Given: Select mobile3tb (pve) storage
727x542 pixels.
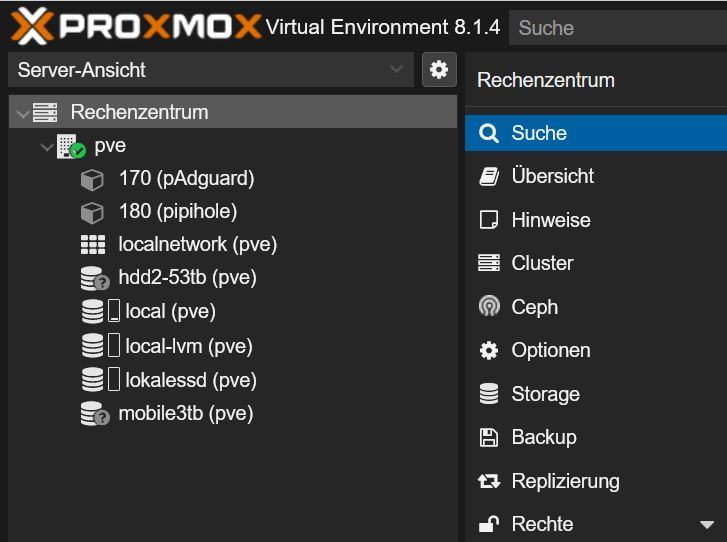Looking at the screenshot, I should pos(186,414).
